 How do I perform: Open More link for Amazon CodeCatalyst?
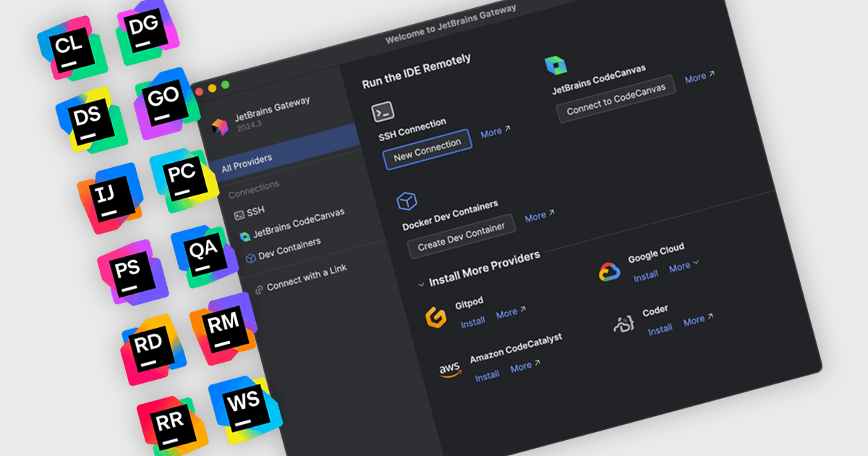coord(526,366)
